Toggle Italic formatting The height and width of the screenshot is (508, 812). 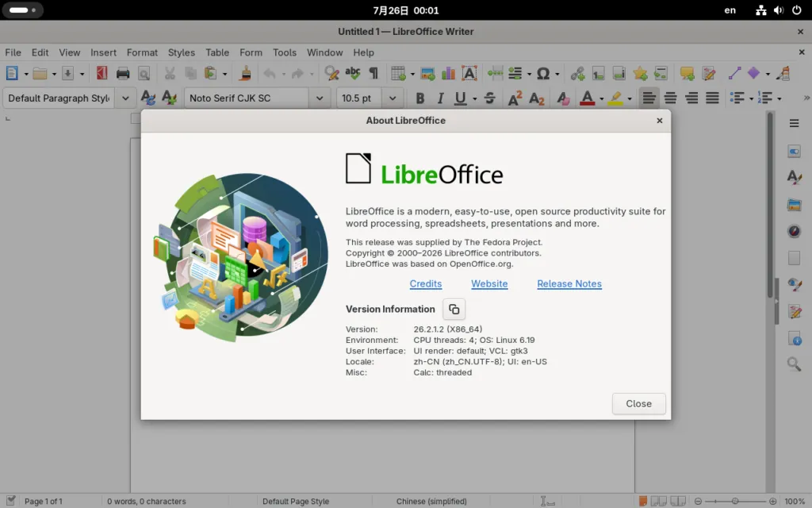tap(440, 98)
